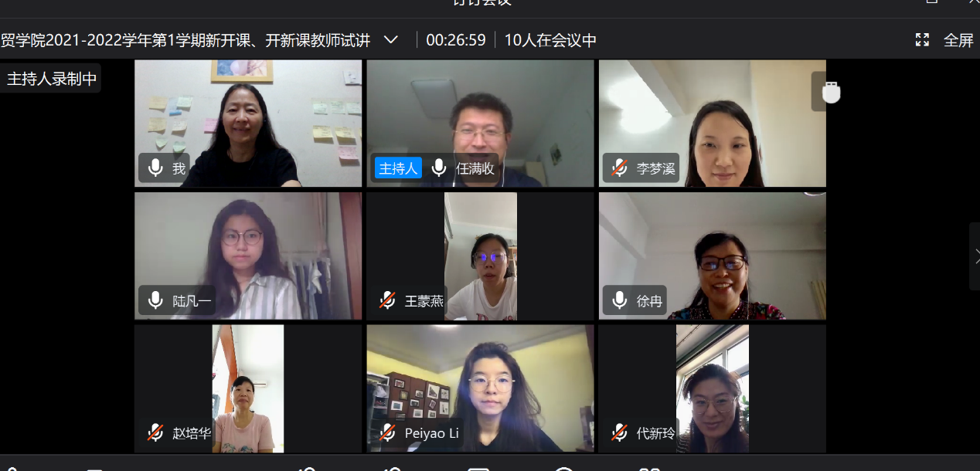Click the microphone icon on 我 tile
Image resolution: width=980 pixels, height=471 pixels.
click(x=155, y=168)
